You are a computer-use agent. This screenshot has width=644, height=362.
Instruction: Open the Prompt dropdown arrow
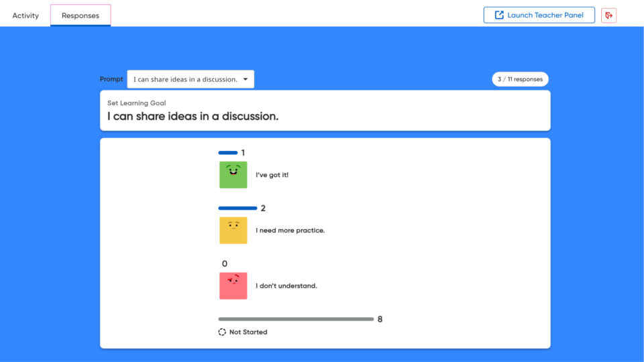(246, 79)
